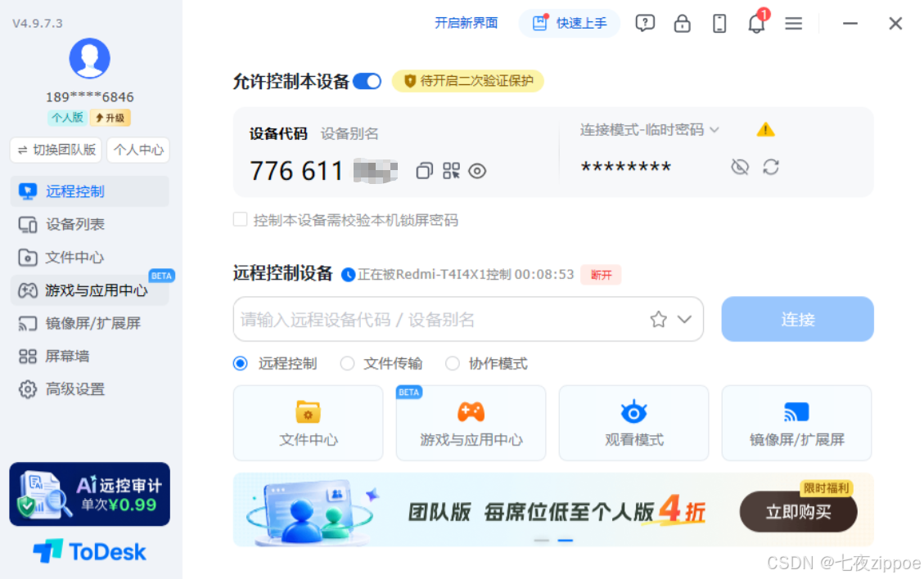Favorite device with star icon
Image resolution: width=924 pixels, height=579 pixels.
tap(658, 319)
